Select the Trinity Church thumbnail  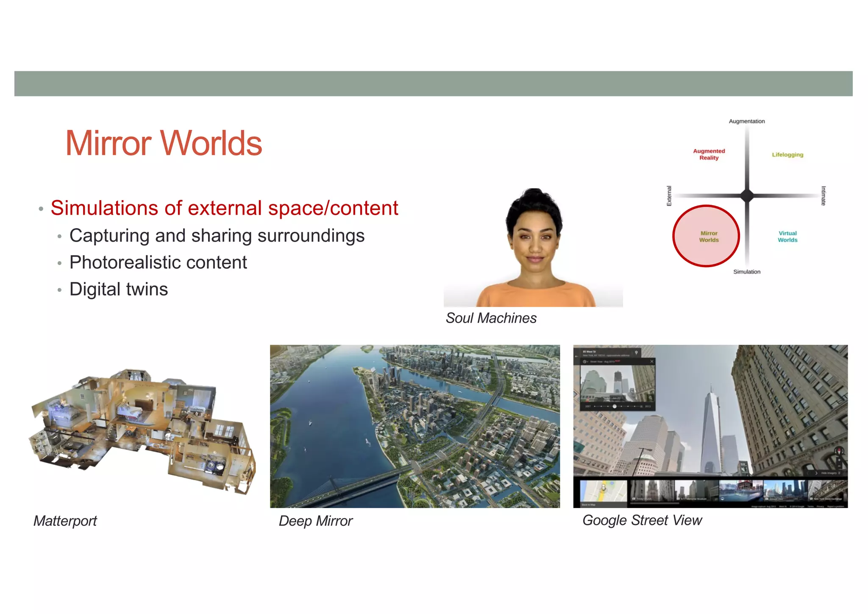point(652,491)
